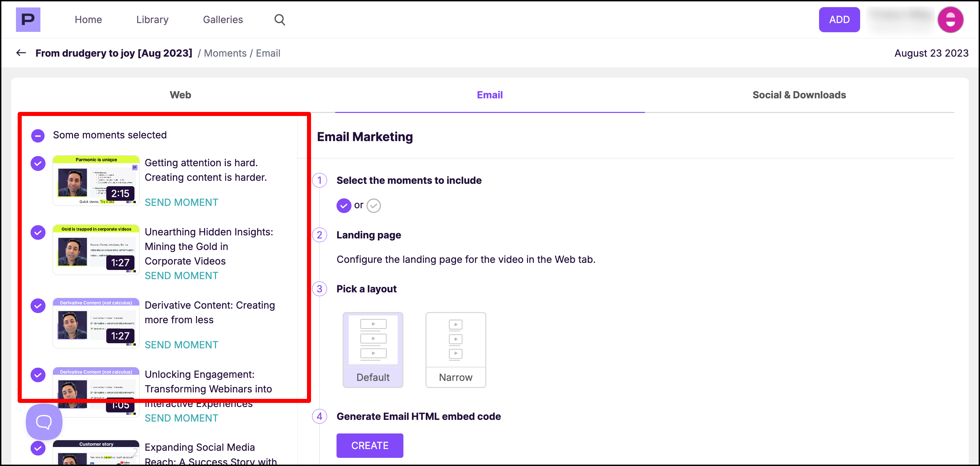Select the Narrow layout option
The height and width of the screenshot is (466, 980).
point(455,349)
